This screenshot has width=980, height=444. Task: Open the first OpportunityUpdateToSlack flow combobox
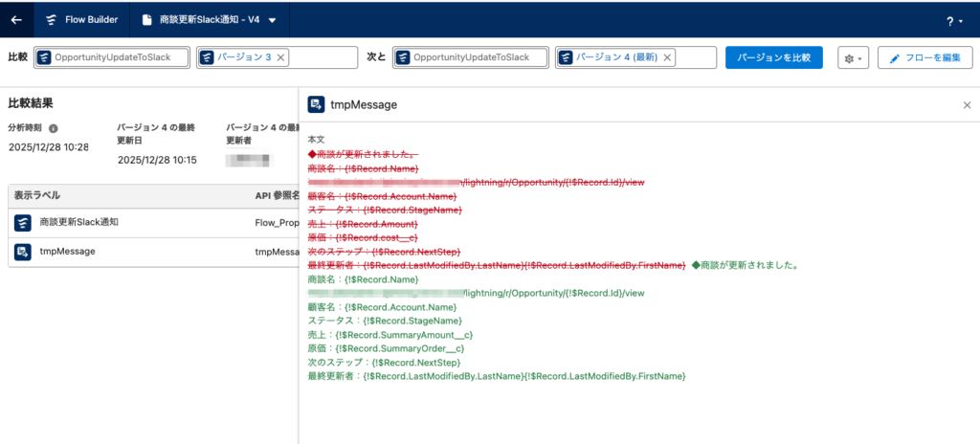(x=113, y=57)
